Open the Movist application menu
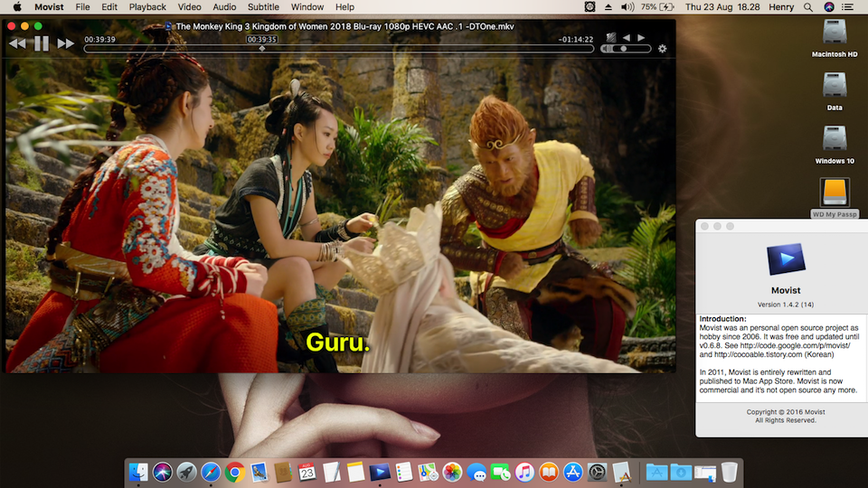 point(49,7)
